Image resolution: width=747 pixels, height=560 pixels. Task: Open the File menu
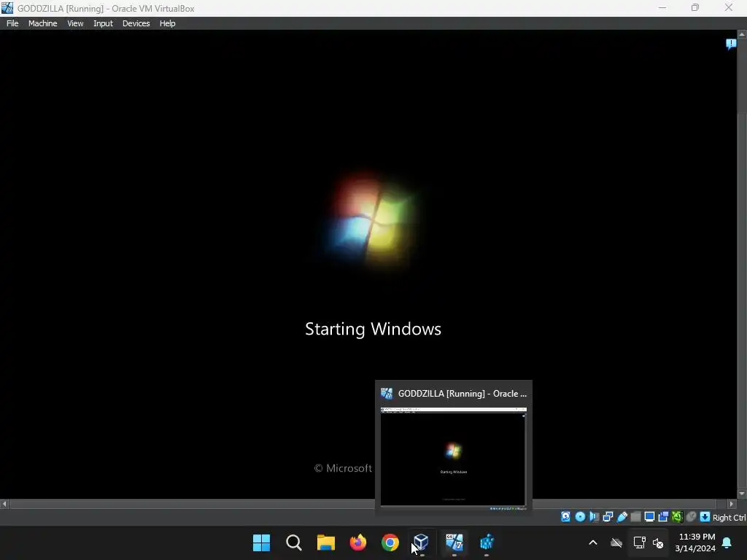coord(12,23)
